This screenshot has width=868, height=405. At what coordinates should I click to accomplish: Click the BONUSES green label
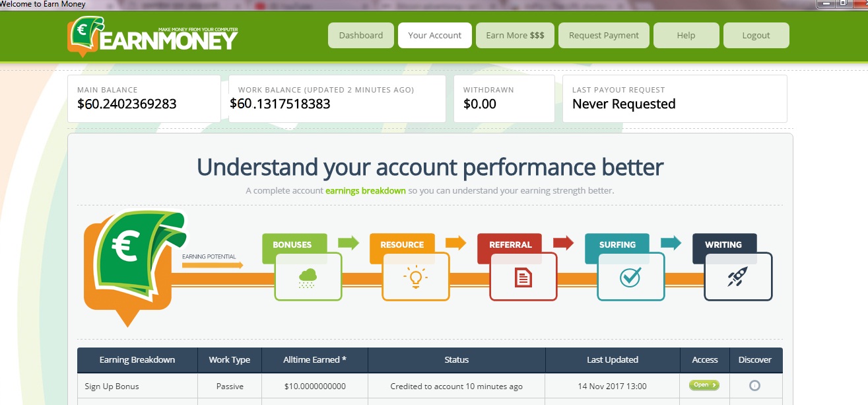[x=294, y=244]
